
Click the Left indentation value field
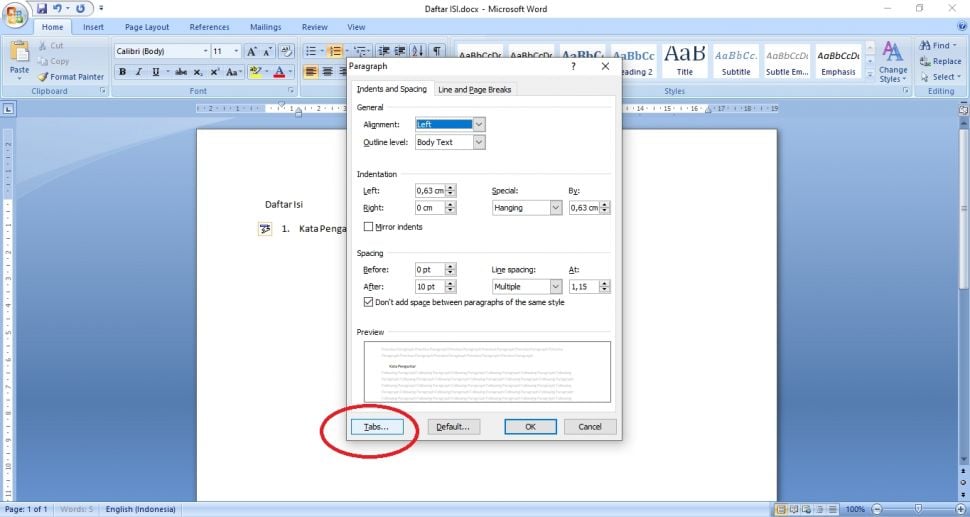pos(430,191)
